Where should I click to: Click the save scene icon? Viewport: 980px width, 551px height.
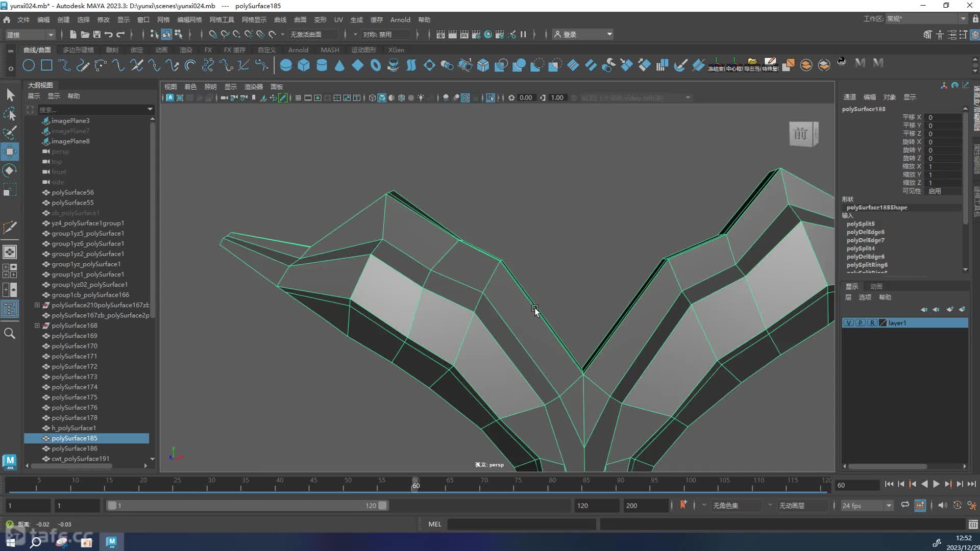coord(97,34)
